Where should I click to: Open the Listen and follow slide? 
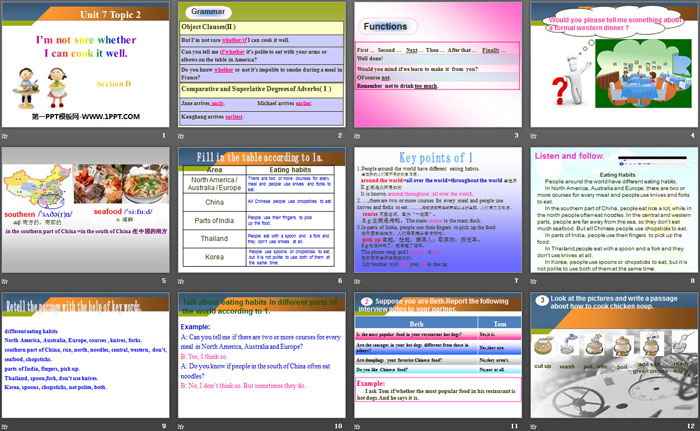pyautogui.click(x=614, y=210)
